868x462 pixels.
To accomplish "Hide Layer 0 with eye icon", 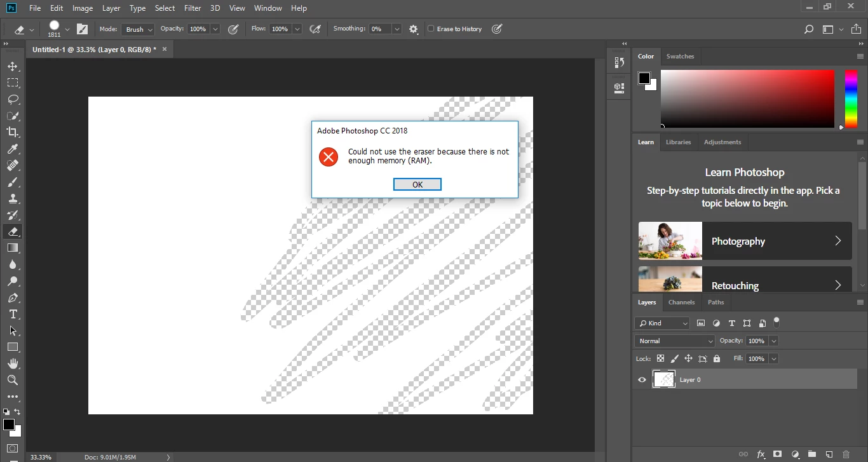I will [x=642, y=380].
